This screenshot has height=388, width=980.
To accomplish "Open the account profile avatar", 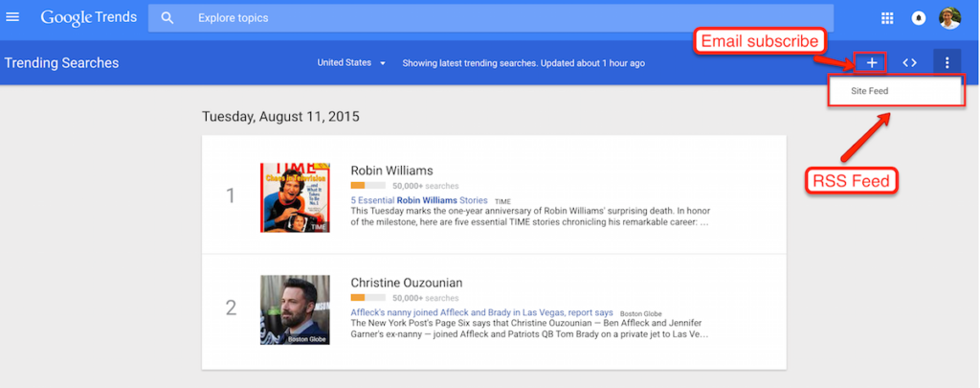I will [x=950, y=17].
